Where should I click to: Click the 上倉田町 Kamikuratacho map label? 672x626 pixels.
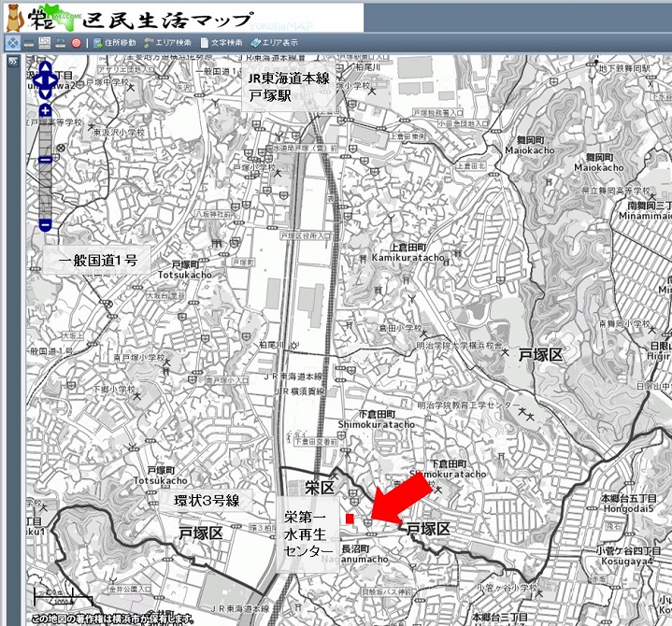(x=408, y=253)
